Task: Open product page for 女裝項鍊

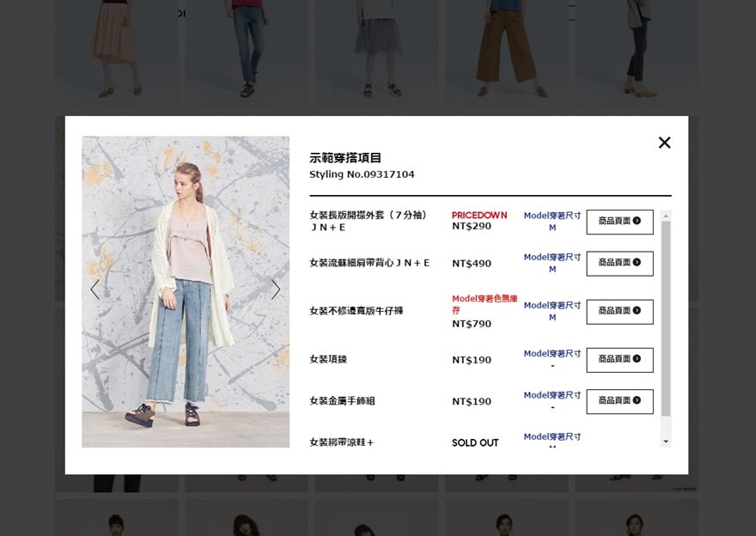Action: [619, 360]
